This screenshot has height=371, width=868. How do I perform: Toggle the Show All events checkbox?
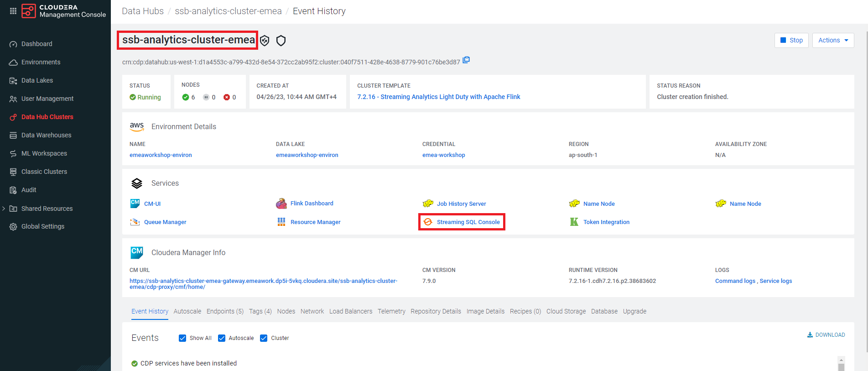coord(182,338)
